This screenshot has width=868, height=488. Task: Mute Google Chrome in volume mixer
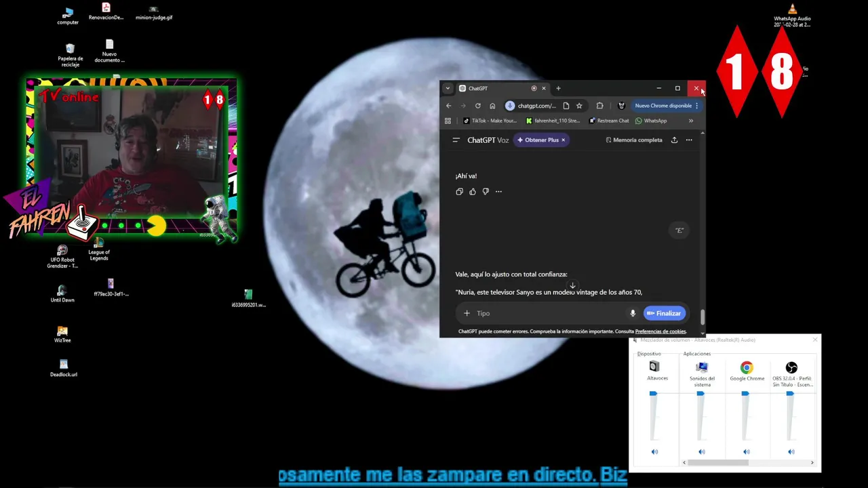pos(747,452)
